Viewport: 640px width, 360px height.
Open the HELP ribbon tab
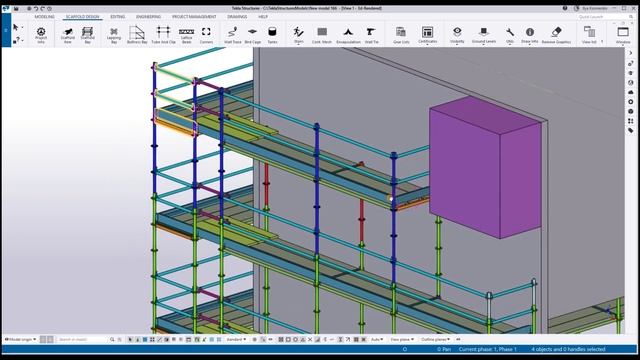263,17
